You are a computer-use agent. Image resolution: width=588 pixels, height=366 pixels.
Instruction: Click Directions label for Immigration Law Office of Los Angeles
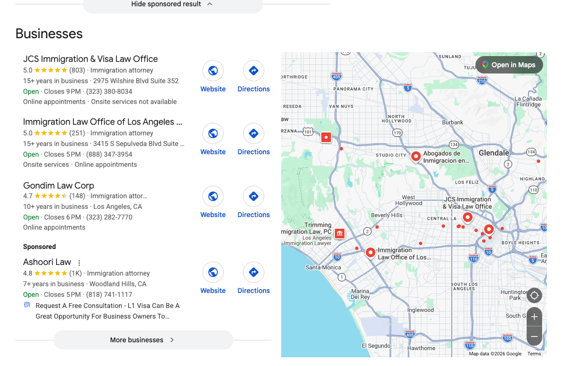[x=254, y=152]
